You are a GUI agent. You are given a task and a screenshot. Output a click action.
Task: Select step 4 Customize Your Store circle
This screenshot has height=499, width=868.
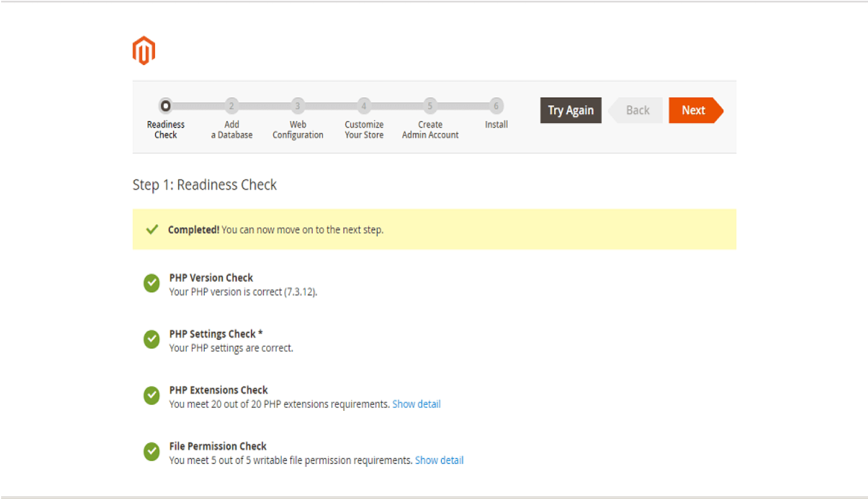tap(364, 106)
